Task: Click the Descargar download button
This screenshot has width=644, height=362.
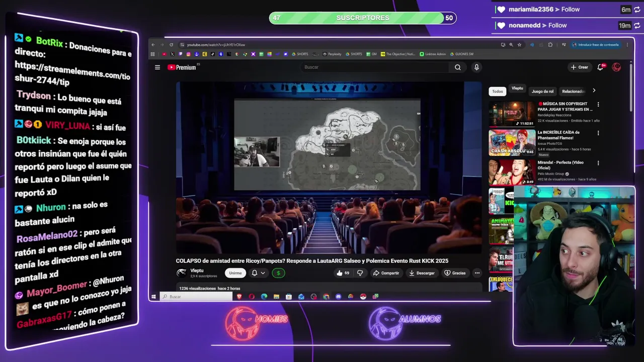Action: (422, 273)
